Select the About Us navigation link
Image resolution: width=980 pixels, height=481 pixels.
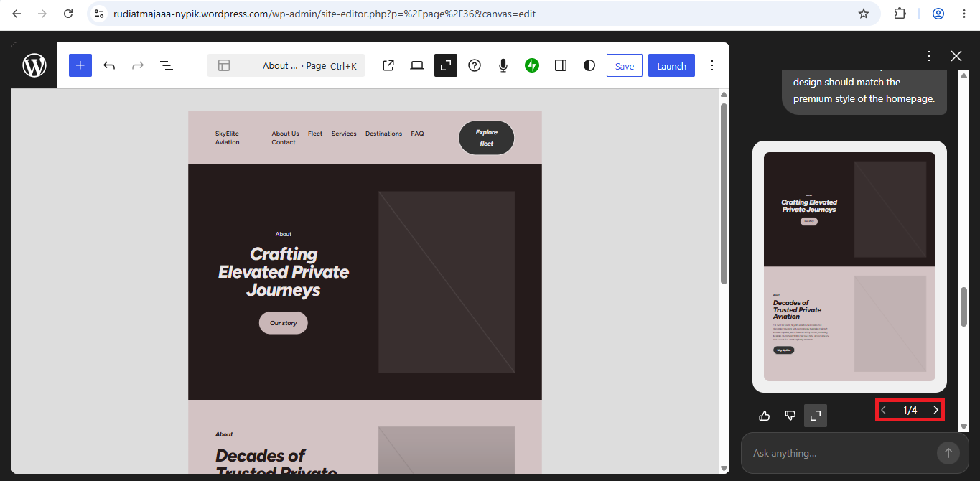point(285,134)
